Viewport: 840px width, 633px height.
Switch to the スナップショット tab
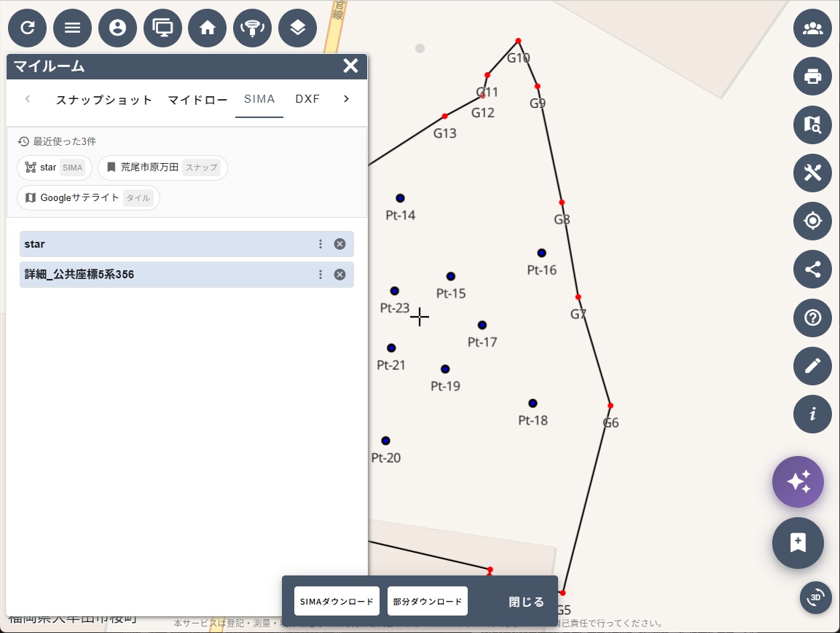104,100
